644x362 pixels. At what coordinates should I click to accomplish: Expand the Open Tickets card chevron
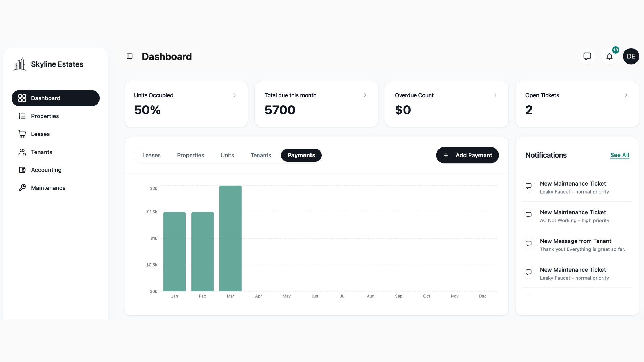pos(626,95)
